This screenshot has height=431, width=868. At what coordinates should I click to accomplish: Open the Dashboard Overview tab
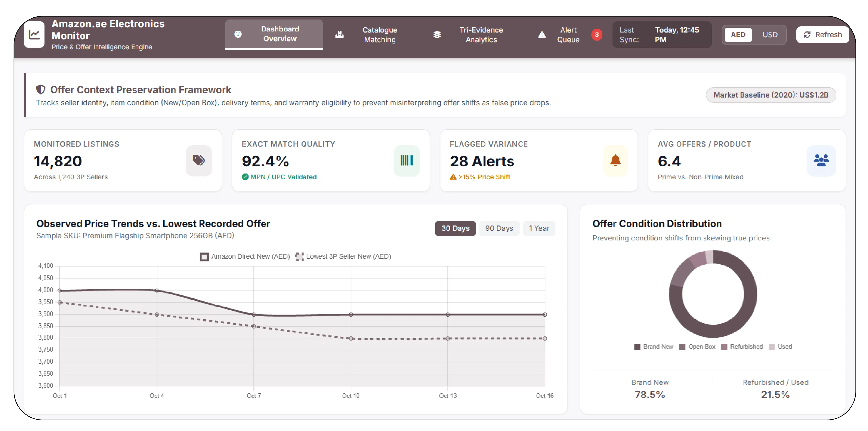pos(274,34)
